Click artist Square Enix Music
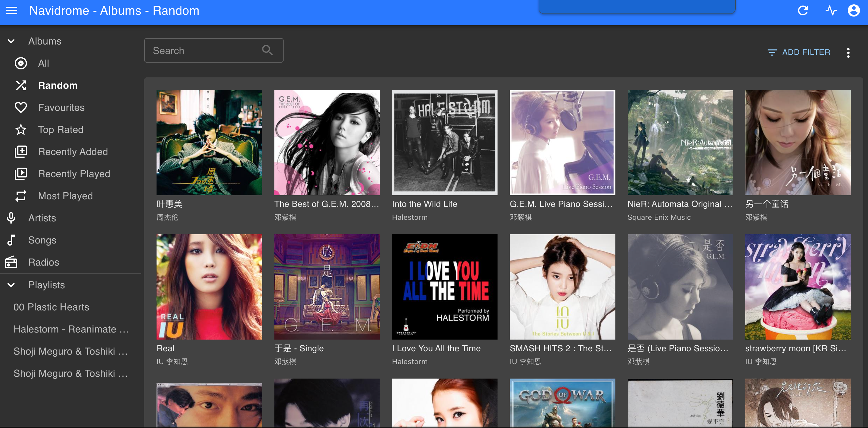 [x=659, y=217]
